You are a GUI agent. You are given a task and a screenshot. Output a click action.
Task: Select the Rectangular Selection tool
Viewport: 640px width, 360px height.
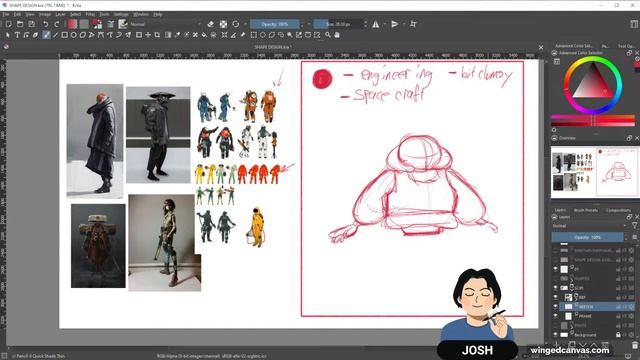pos(253,35)
